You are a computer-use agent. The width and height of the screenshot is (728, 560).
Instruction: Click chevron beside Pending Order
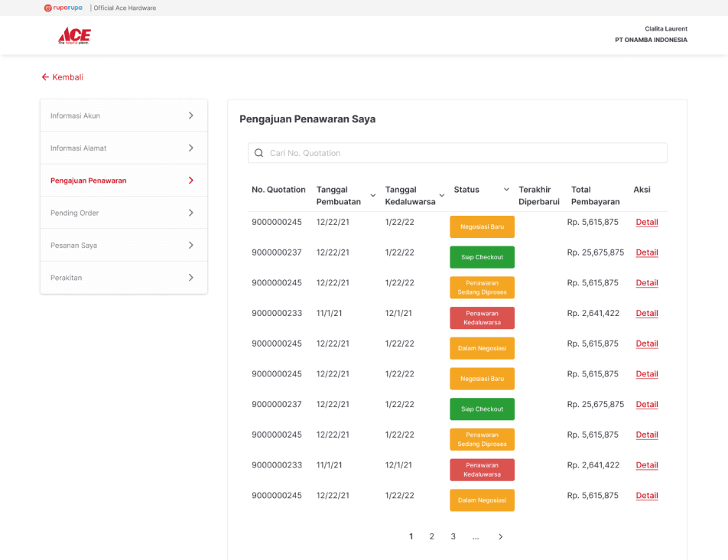pyautogui.click(x=191, y=213)
